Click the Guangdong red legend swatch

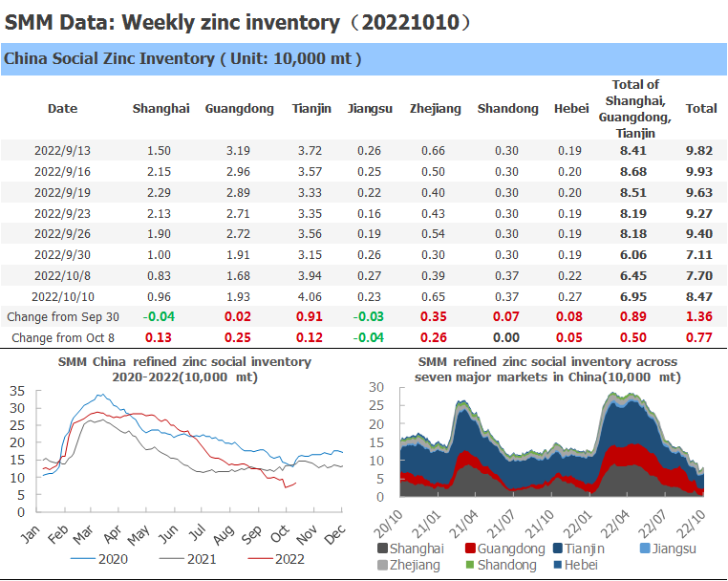[470, 549]
